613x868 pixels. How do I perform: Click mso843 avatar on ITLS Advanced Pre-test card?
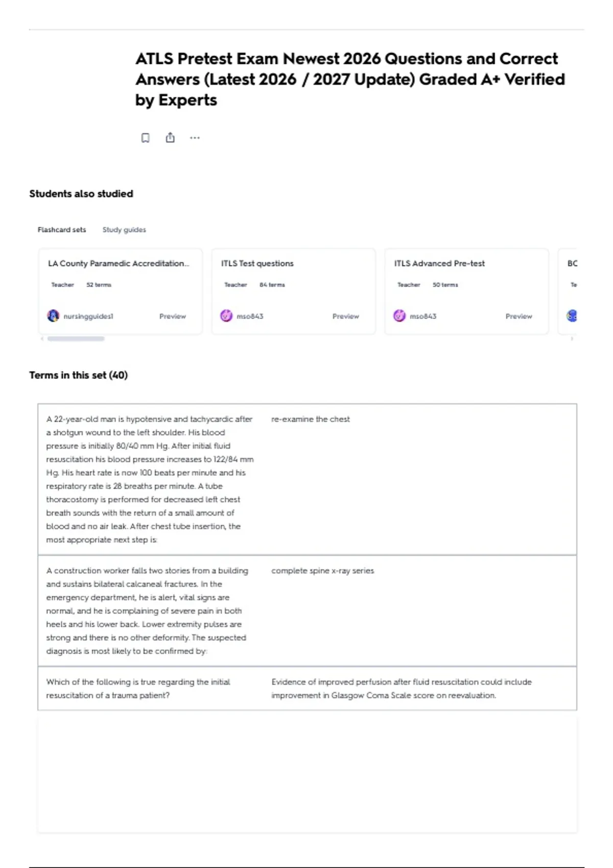coord(399,316)
